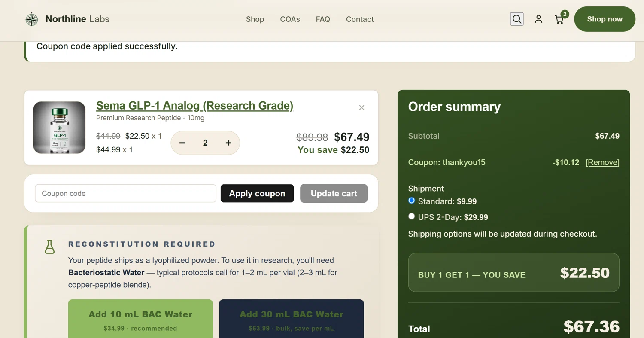Apply the coupon code

click(x=257, y=193)
